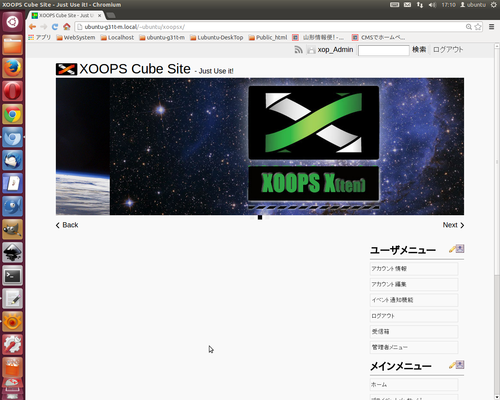Focus the Chromium dock icon
This screenshot has height=400, width=500.
pos(13,137)
